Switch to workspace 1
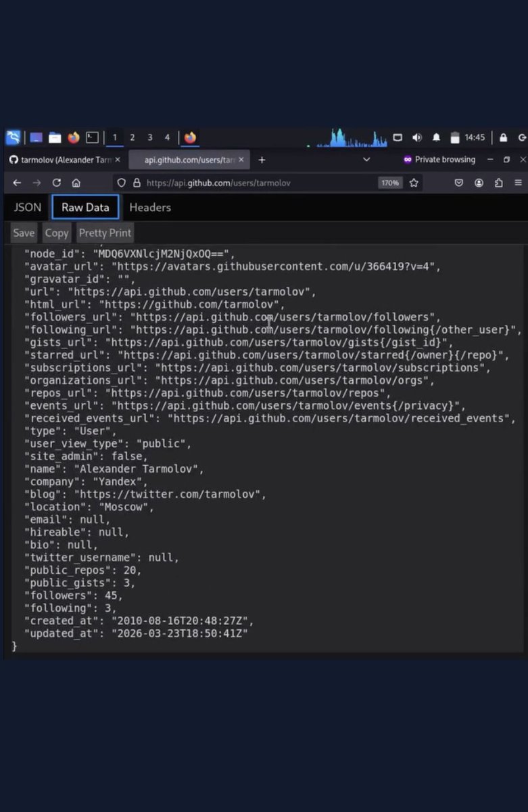 [x=114, y=137]
